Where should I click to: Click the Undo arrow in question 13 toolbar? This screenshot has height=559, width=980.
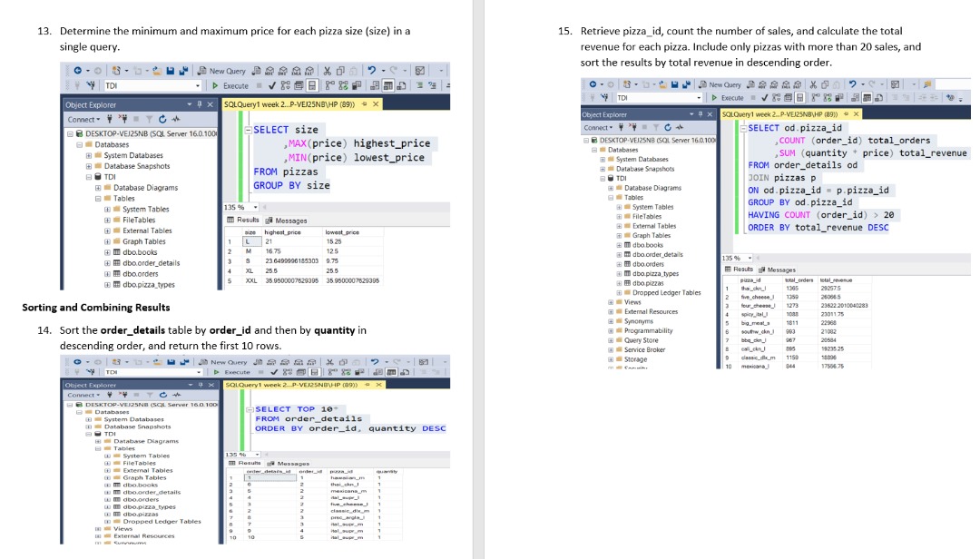[x=371, y=71]
